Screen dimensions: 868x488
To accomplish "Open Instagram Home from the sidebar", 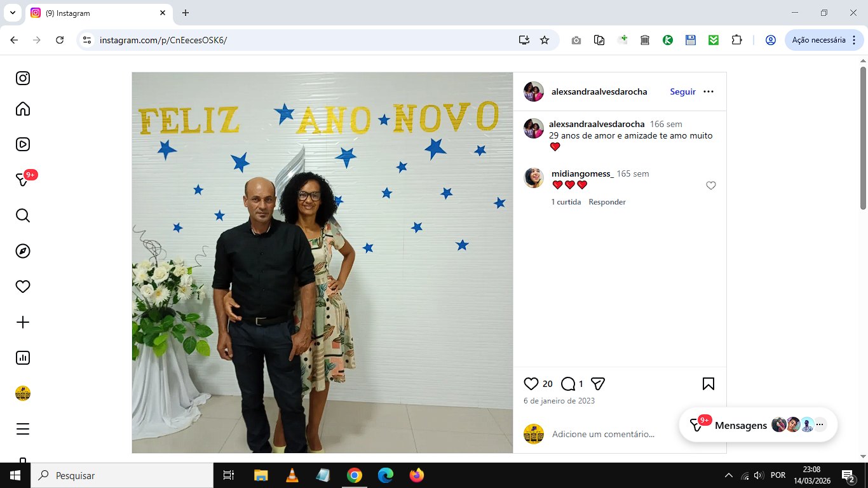I will (23, 109).
